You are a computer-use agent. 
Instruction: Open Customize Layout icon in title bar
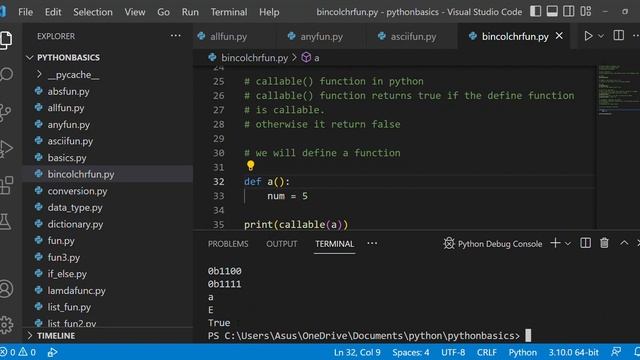coord(586,11)
